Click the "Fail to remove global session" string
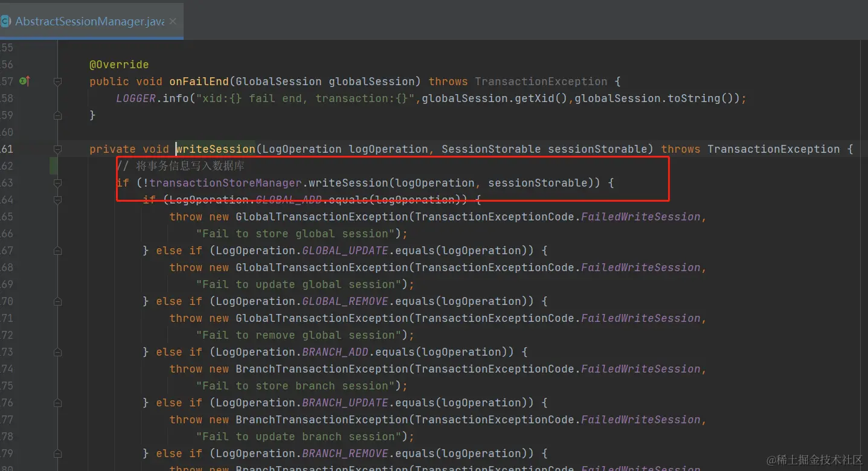 299,335
